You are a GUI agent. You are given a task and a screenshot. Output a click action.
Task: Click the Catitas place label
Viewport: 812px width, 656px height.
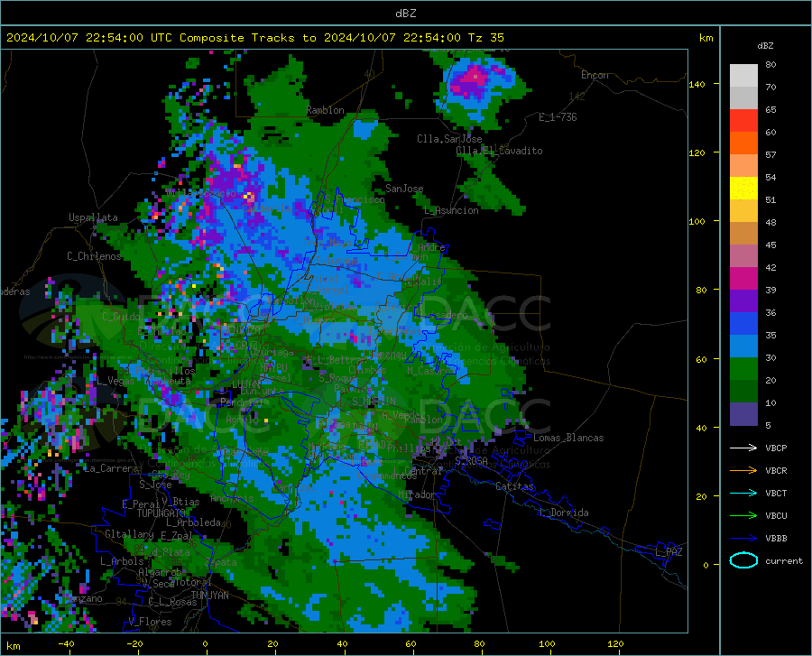pos(514,486)
